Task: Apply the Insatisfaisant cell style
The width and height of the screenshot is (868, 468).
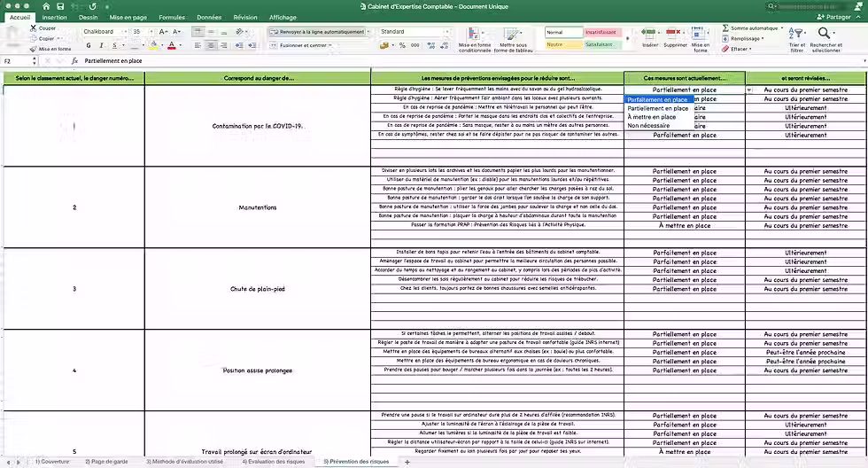Action: [x=602, y=32]
